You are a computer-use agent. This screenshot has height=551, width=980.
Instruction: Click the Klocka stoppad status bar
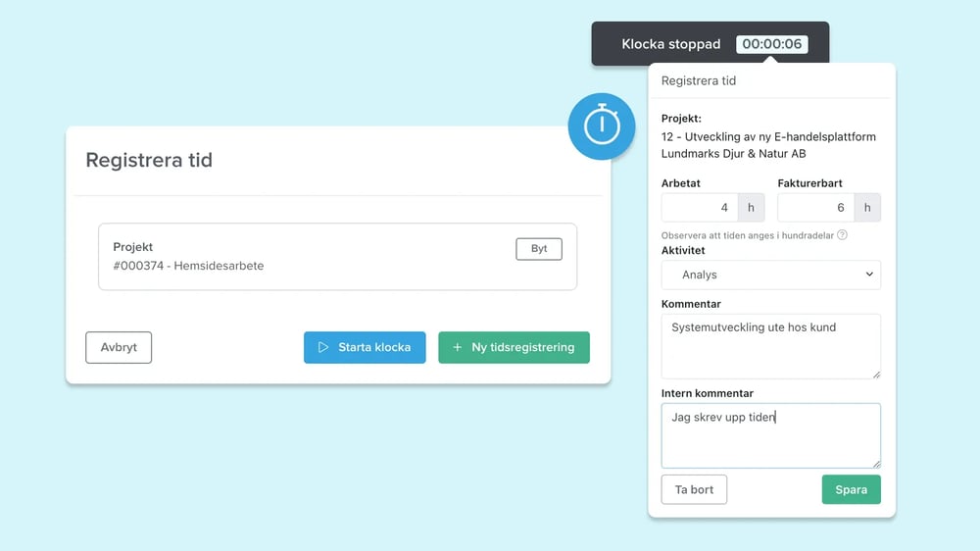(671, 44)
